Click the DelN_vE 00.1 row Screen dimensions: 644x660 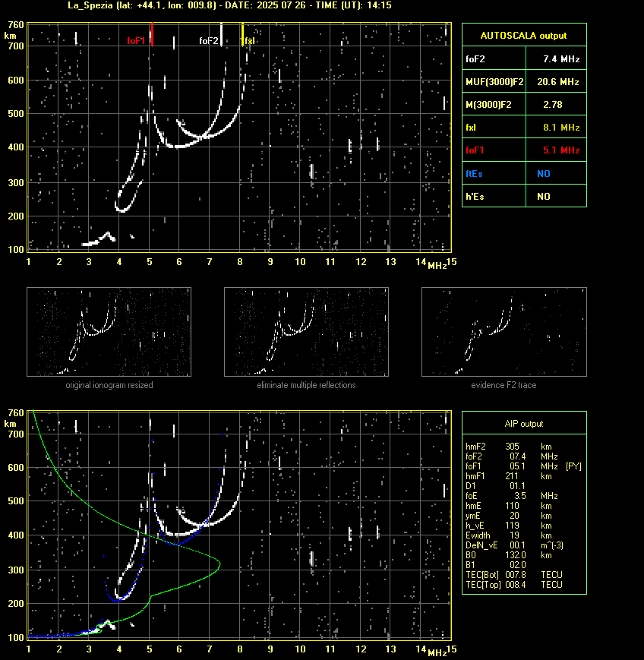coord(514,545)
